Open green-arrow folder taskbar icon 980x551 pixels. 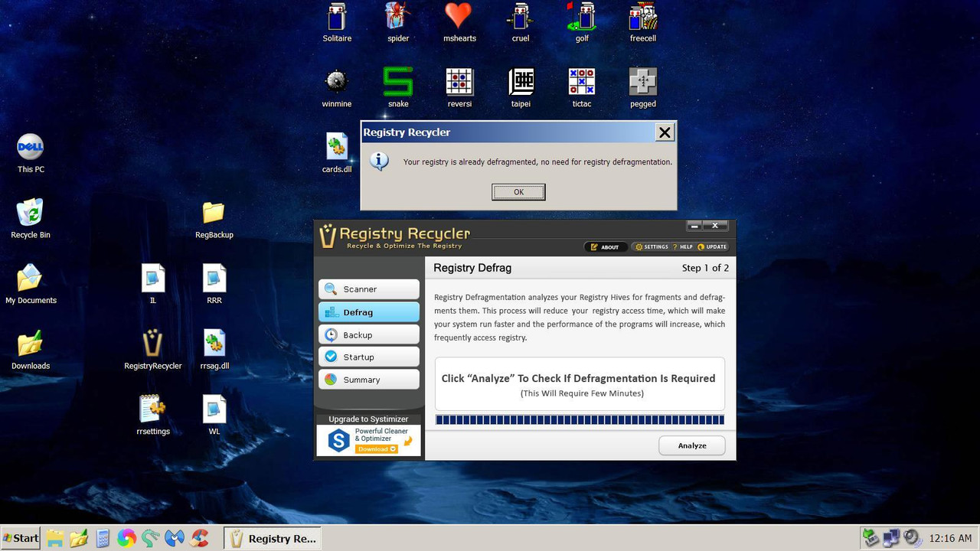[79, 539]
